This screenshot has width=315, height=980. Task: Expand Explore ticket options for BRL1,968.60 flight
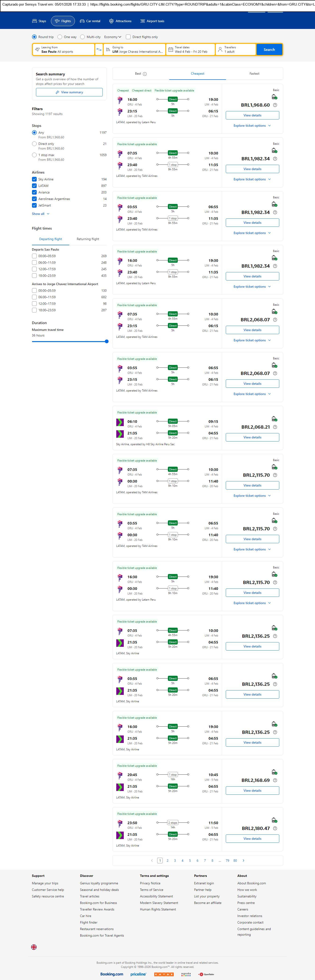point(252,126)
